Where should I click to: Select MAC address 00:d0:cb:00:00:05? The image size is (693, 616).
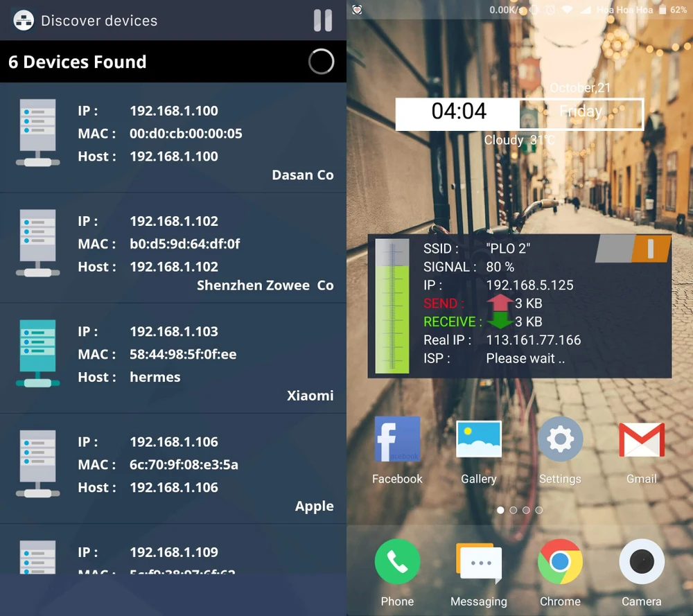click(x=186, y=134)
